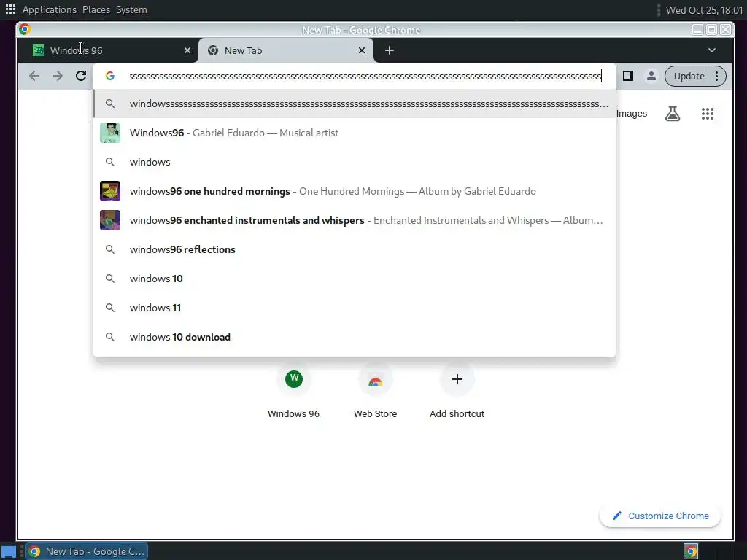This screenshot has height=560, width=747.
Task: Select the 'windows' search suggestion
Action: coord(355,162)
